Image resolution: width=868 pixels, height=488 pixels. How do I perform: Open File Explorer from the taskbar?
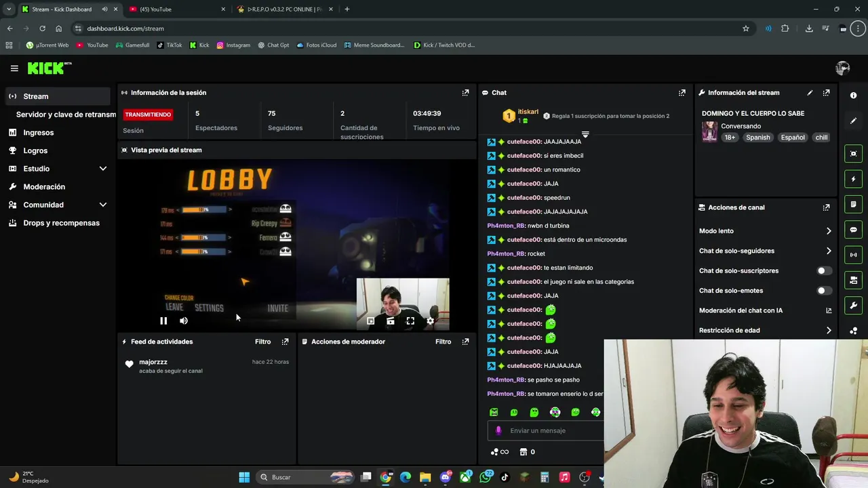(x=425, y=478)
